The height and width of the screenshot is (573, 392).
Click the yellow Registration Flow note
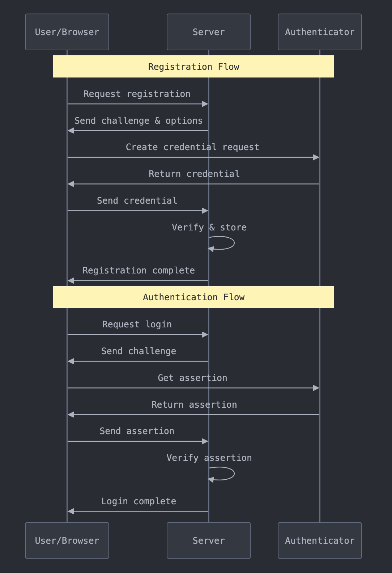pyautogui.click(x=193, y=67)
